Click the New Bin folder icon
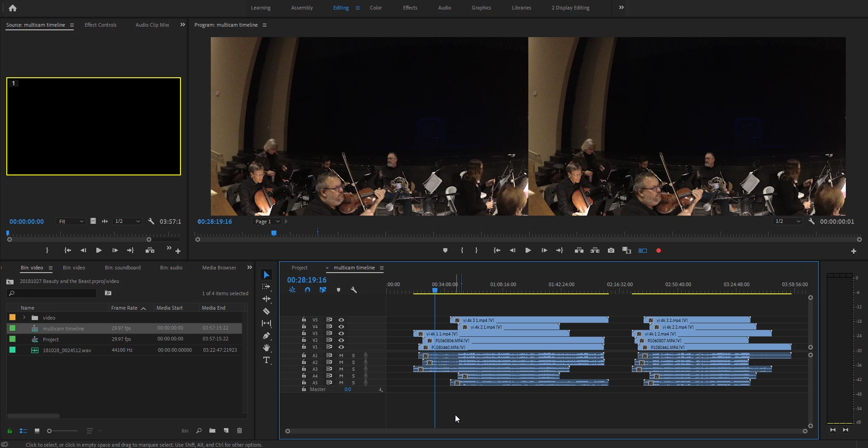 tap(212, 430)
